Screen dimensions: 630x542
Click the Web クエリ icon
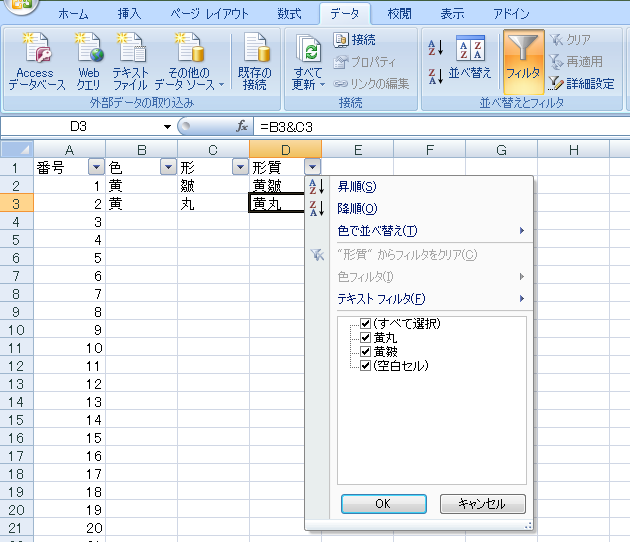[x=88, y=50]
